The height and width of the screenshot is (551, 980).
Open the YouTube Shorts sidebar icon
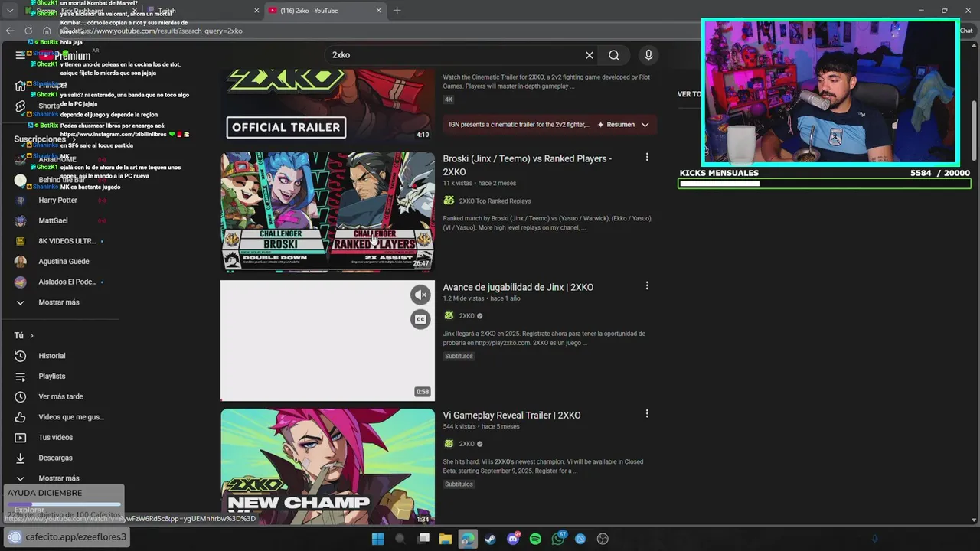(x=21, y=106)
